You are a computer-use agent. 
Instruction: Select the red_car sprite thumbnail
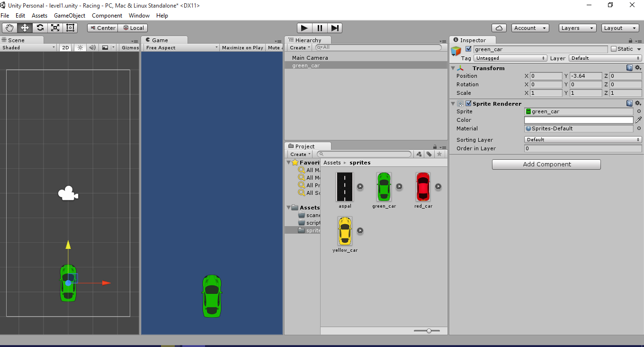[x=423, y=187]
